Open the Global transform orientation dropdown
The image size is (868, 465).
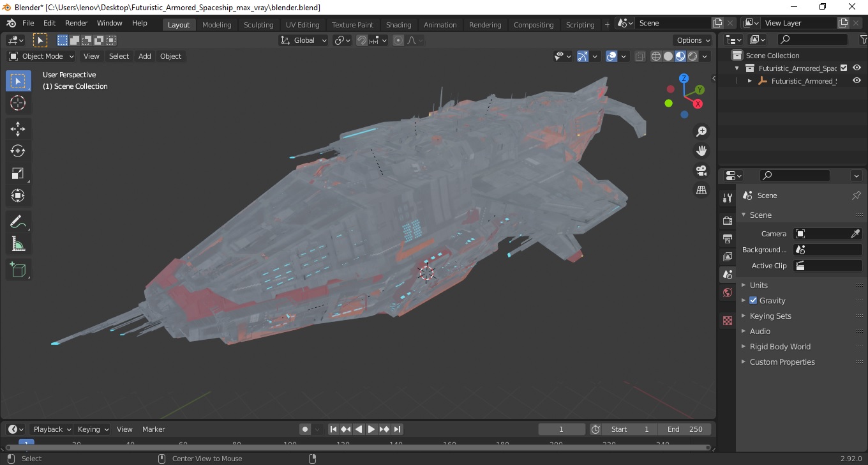(x=304, y=40)
